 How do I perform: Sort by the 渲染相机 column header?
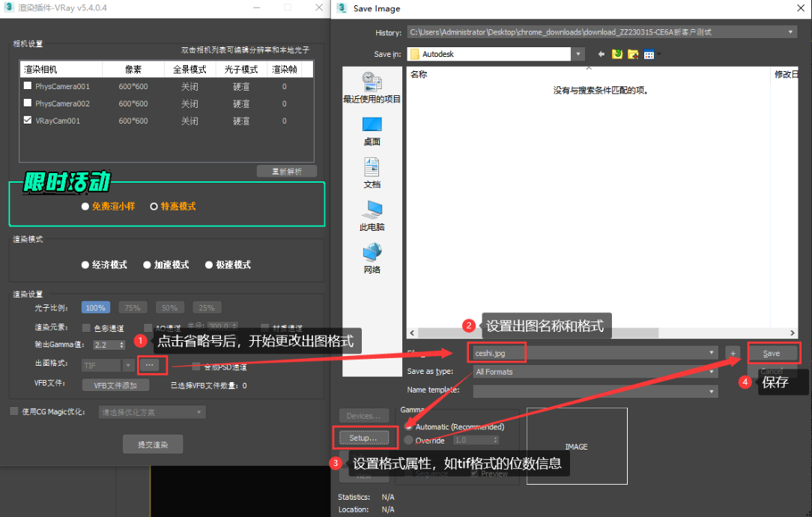coord(61,70)
